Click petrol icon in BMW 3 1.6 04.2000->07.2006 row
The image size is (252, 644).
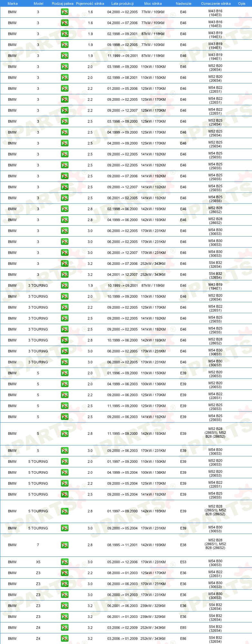point(64,23)
